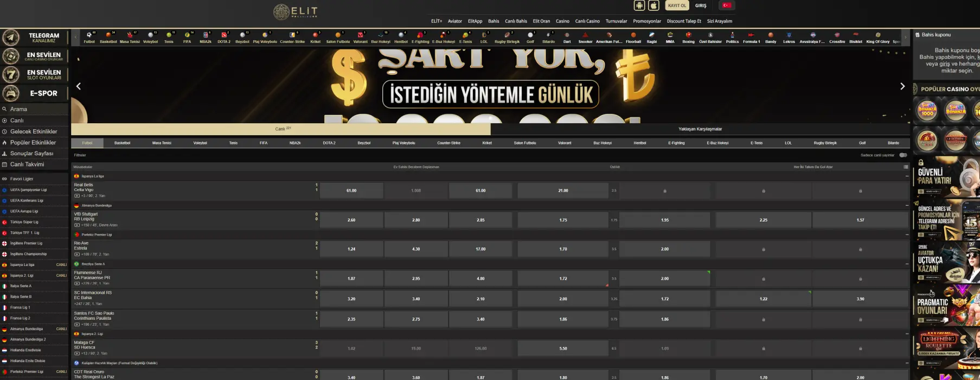
Task: Toggle Sadece canlı yayınlar switch
Action: click(903, 155)
